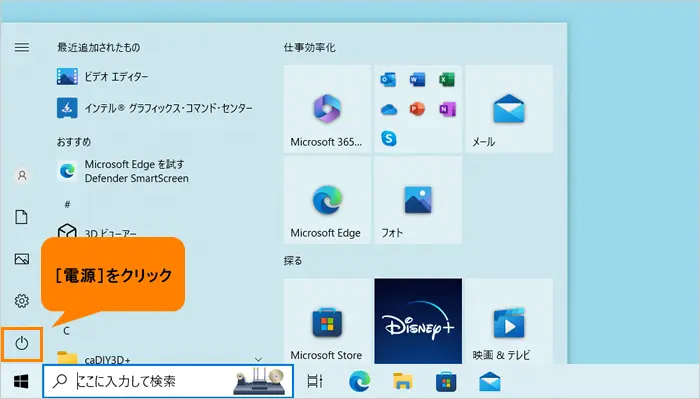Open Documents icon in Start sidebar
Viewport: 700px width, 399px height.
click(x=21, y=217)
